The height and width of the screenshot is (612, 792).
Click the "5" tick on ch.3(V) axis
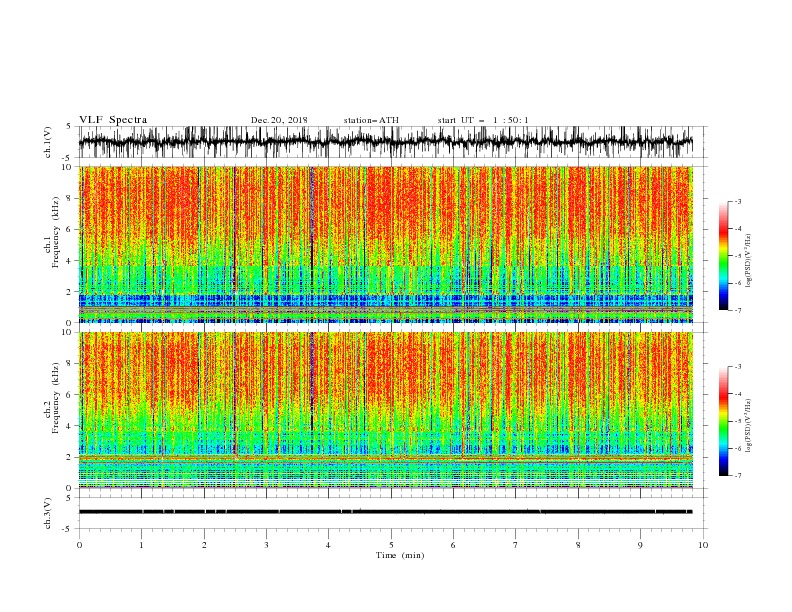tap(69, 498)
